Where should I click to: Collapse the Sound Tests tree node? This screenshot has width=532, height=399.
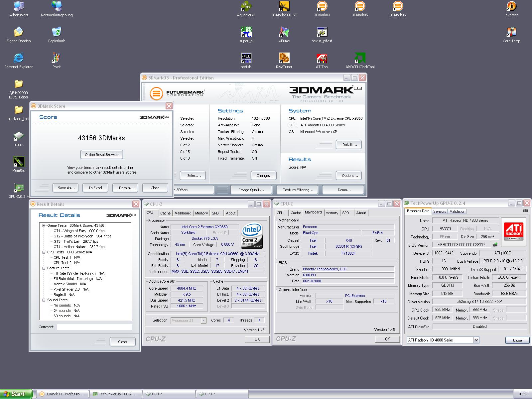44,300
